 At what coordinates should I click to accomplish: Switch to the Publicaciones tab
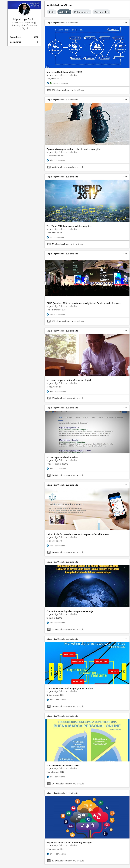tap(82, 12)
